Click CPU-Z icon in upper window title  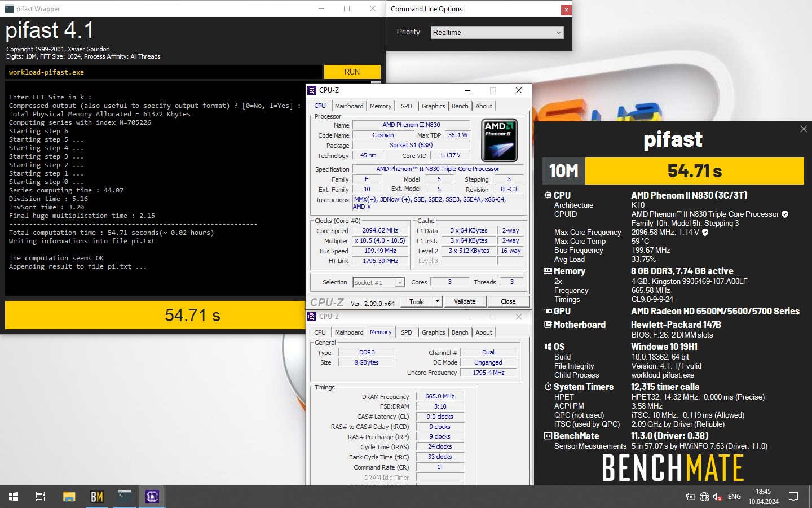click(312, 90)
